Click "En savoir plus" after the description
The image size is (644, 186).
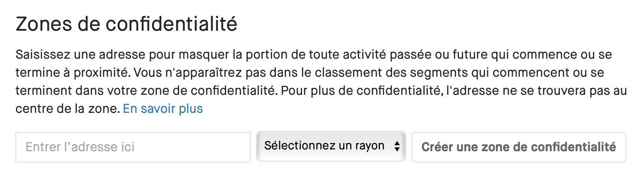point(163,109)
